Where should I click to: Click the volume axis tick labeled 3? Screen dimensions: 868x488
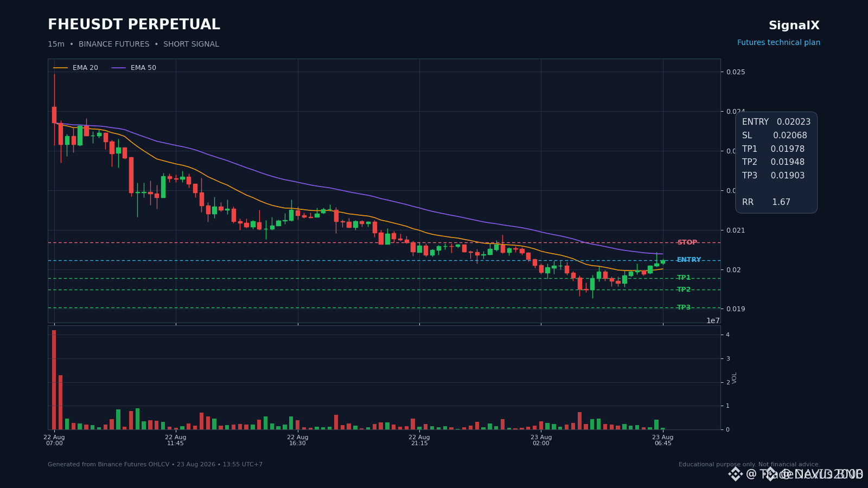[x=728, y=358]
